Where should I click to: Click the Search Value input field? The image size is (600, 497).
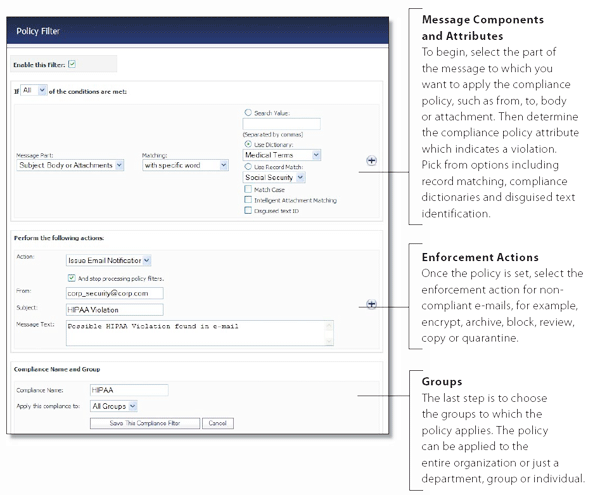[282, 124]
